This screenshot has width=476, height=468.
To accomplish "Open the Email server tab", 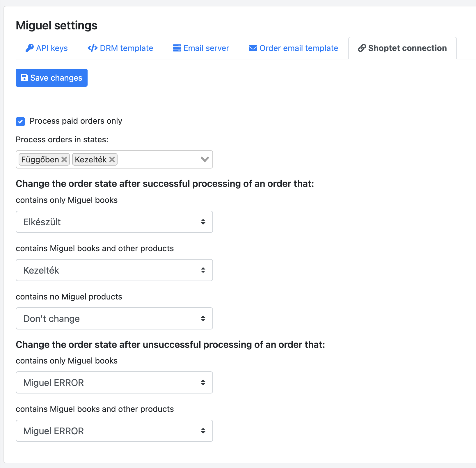I will 201,48.
